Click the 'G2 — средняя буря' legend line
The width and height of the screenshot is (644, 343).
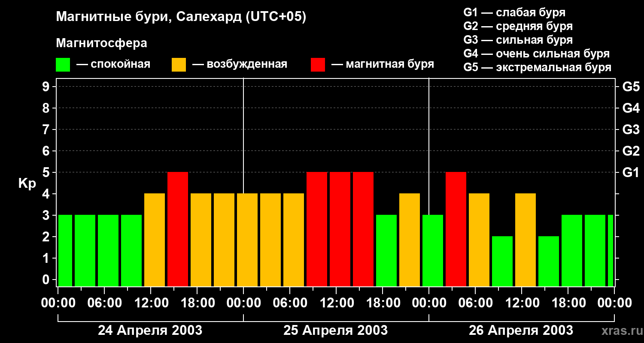coord(518,26)
